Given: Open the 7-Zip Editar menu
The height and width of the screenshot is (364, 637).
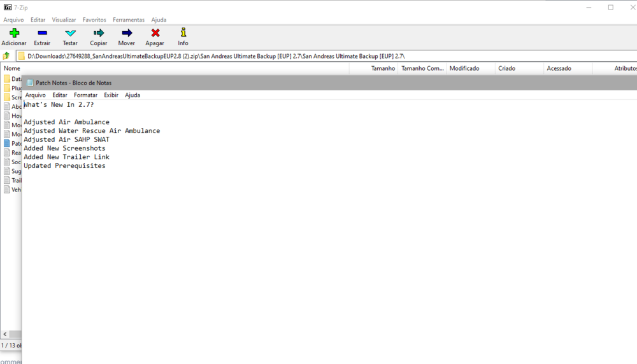Looking at the screenshot, I should tap(38, 20).
